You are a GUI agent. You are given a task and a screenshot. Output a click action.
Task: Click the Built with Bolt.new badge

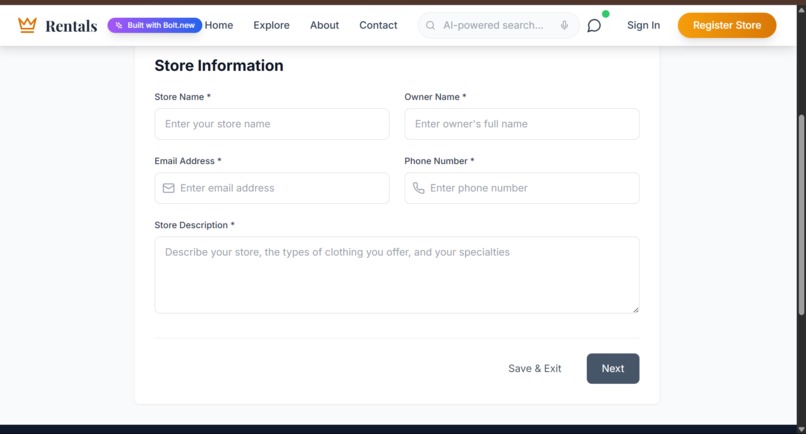click(x=155, y=25)
